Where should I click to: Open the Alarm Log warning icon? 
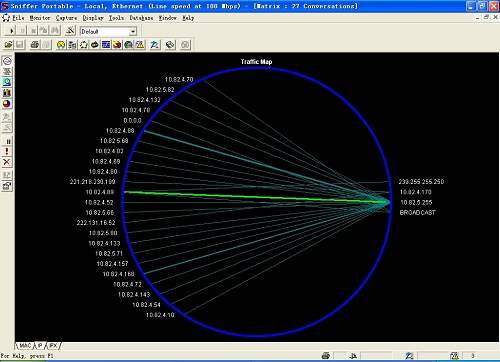point(140,45)
